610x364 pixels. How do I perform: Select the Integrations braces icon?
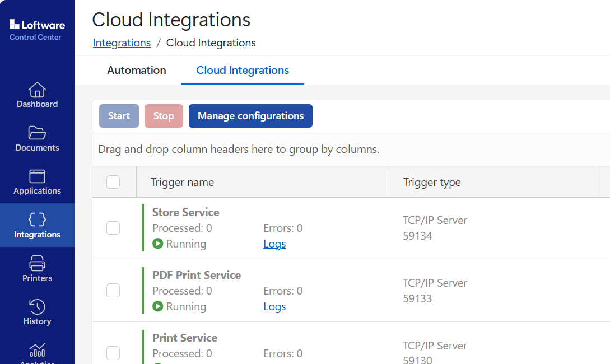37,220
